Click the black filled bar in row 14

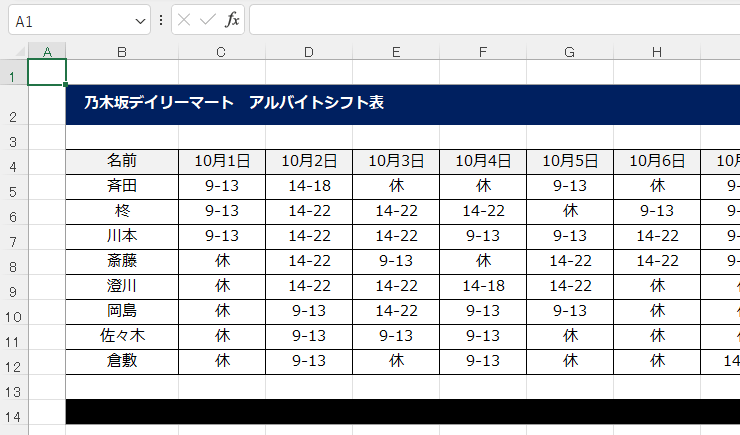tap(403, 412)
